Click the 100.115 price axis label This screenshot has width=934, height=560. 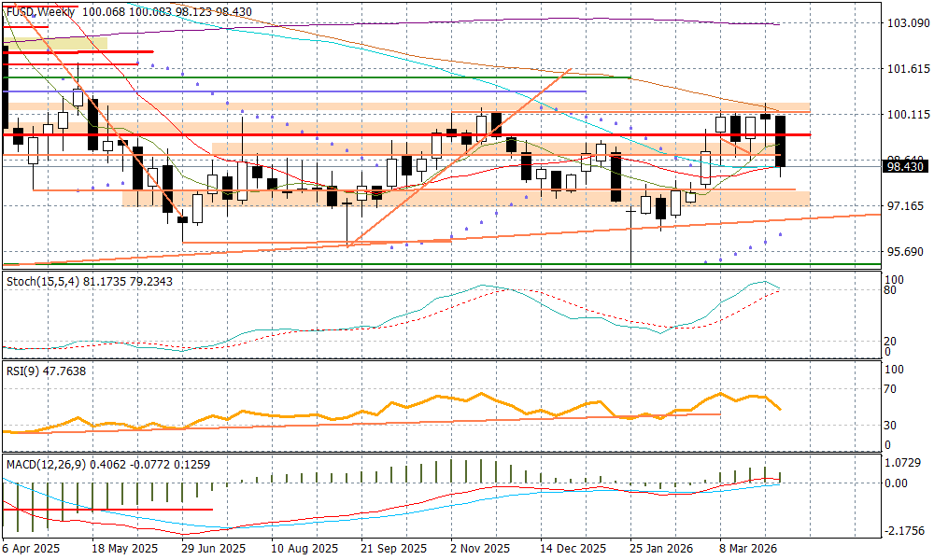pyautogui.click(x=905, y=115)
